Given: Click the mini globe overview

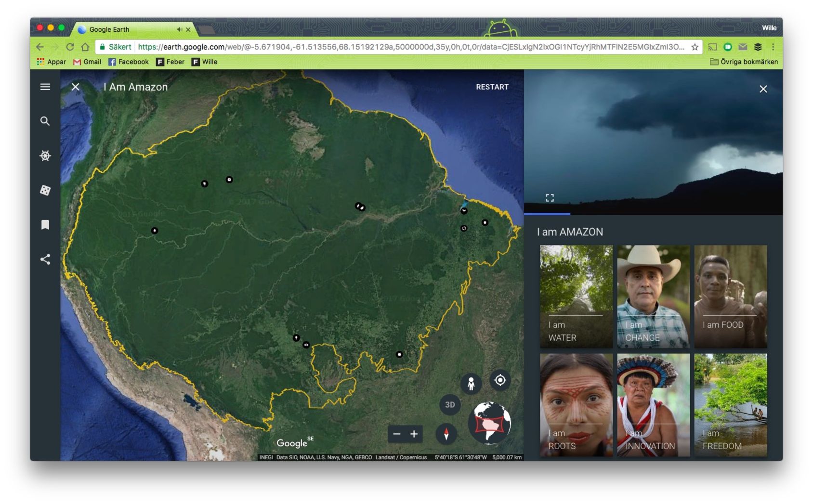Looking at the screenshot, I should tap(490, 423).
